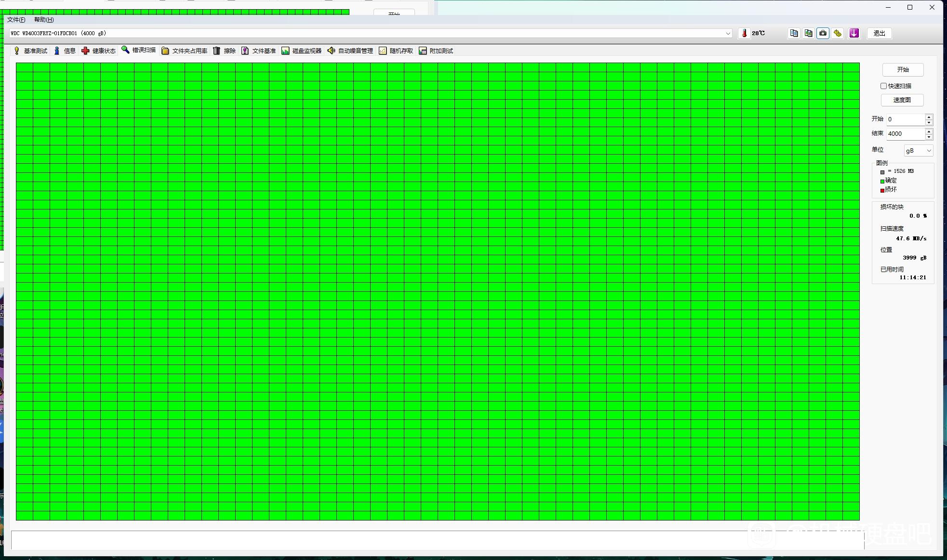
Task: Click the red 损坏 legend swatch
Action: pos(882,191)
